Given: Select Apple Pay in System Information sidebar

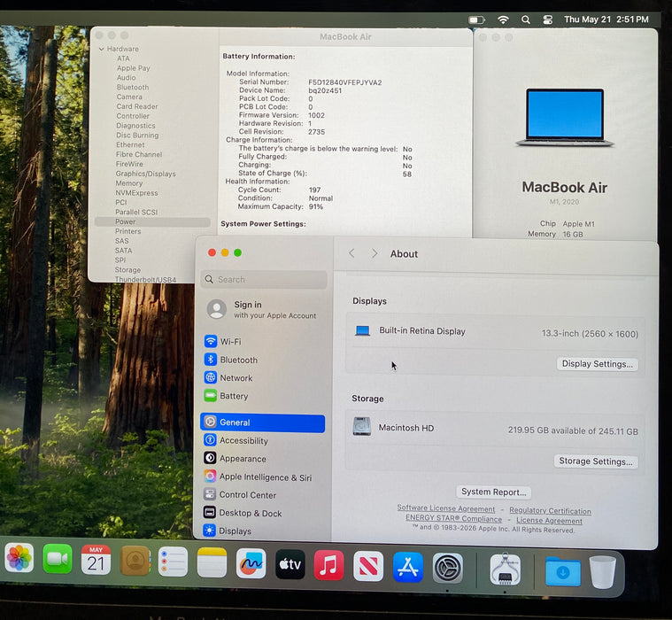Looking at the screenshot, I should point(134,68).
